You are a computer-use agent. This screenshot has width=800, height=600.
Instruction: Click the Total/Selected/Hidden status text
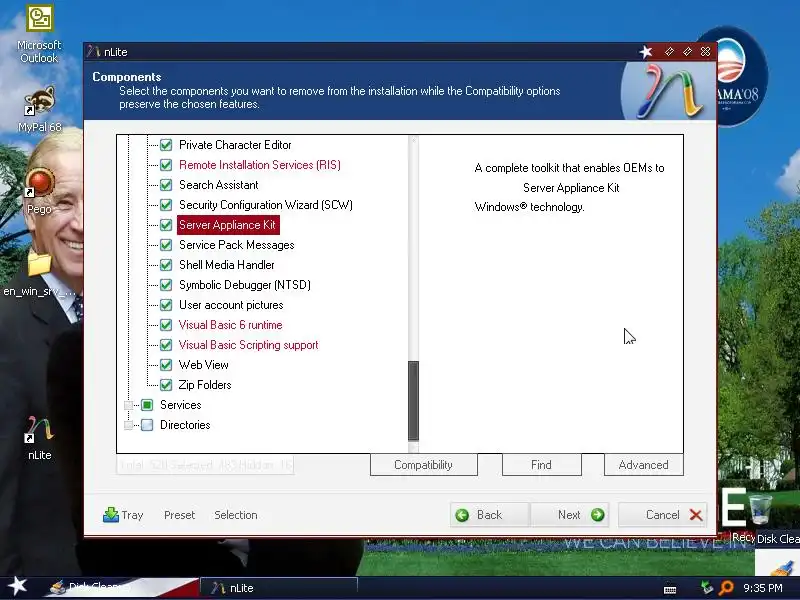point(205,465)
